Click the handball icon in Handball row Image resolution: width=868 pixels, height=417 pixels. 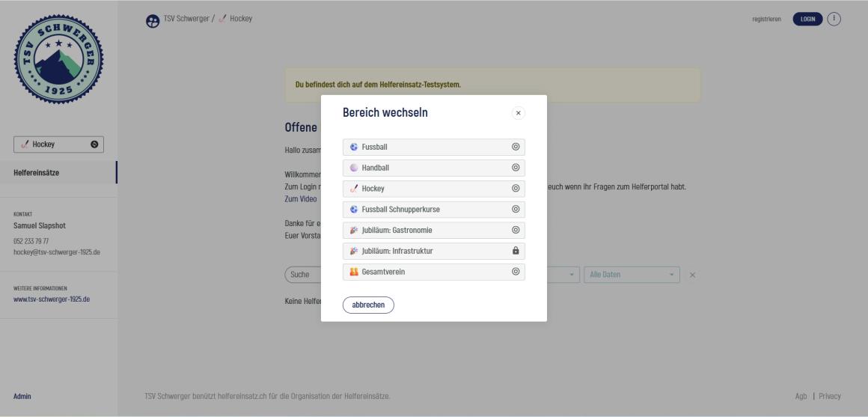point(354,168)
